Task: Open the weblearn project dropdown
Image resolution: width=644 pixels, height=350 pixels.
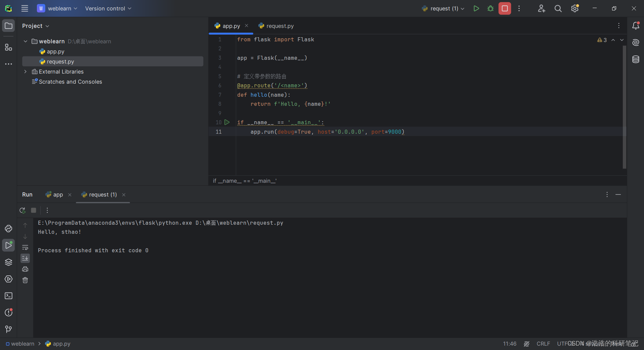Action: (57, 8)
